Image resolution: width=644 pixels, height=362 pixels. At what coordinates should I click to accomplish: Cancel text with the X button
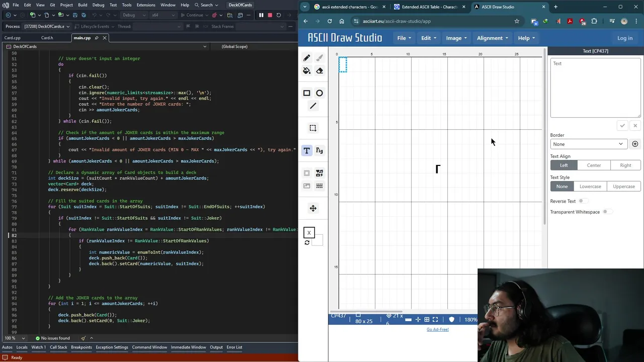pyautogui.click(x=635, y=126)
